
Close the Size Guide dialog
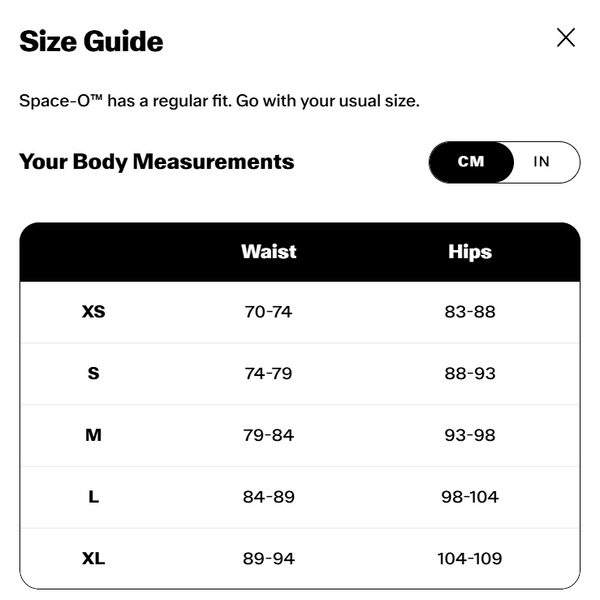click(566, 38)
